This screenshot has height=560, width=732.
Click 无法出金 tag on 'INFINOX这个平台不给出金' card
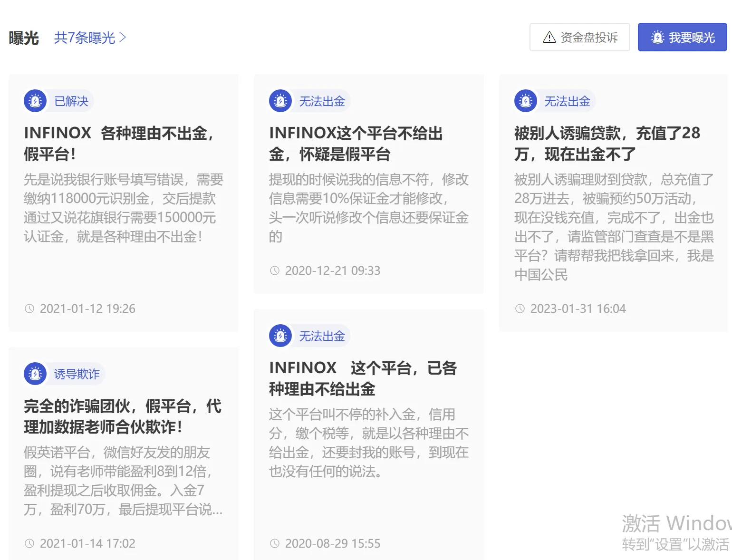322,101
